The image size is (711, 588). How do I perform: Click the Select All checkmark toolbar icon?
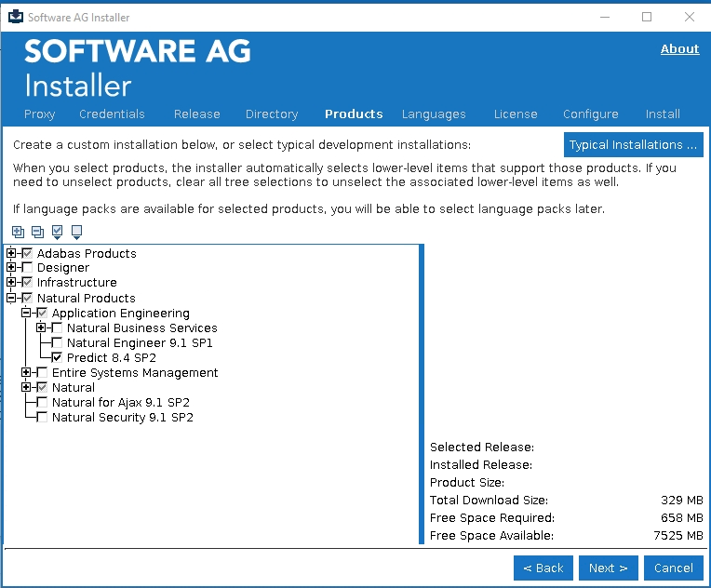tap(57, 232)
